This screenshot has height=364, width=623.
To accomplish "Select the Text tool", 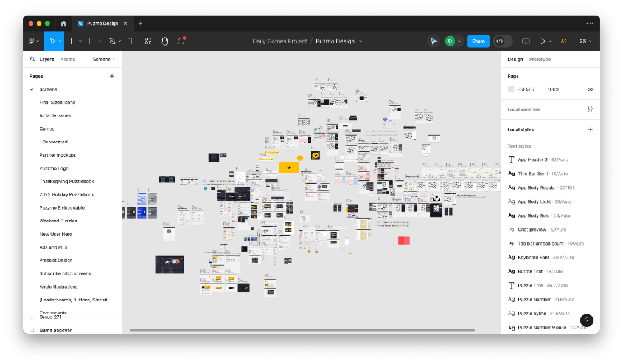I will click(x=131, y=41).
